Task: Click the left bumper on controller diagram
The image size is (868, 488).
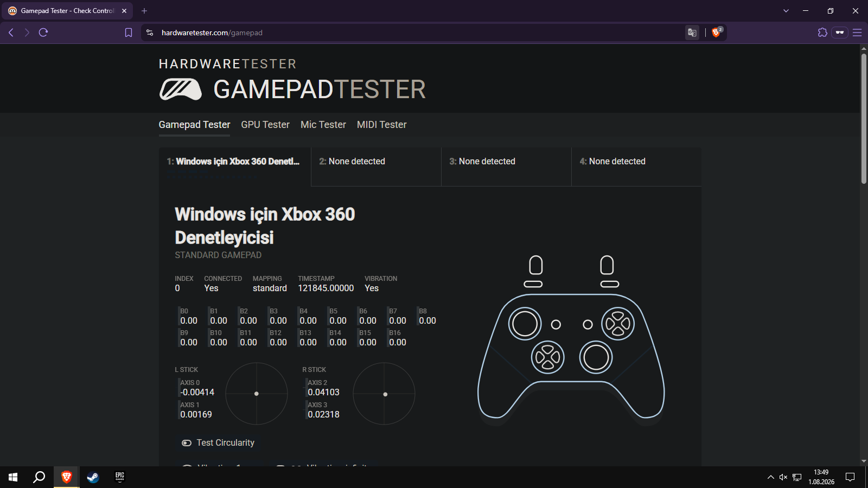Action: [533, 284]
